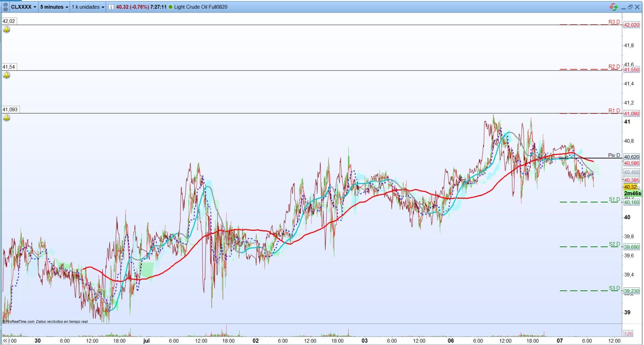Click the red-green trading arrows icon
644x345 pixels.
point(613,7)
